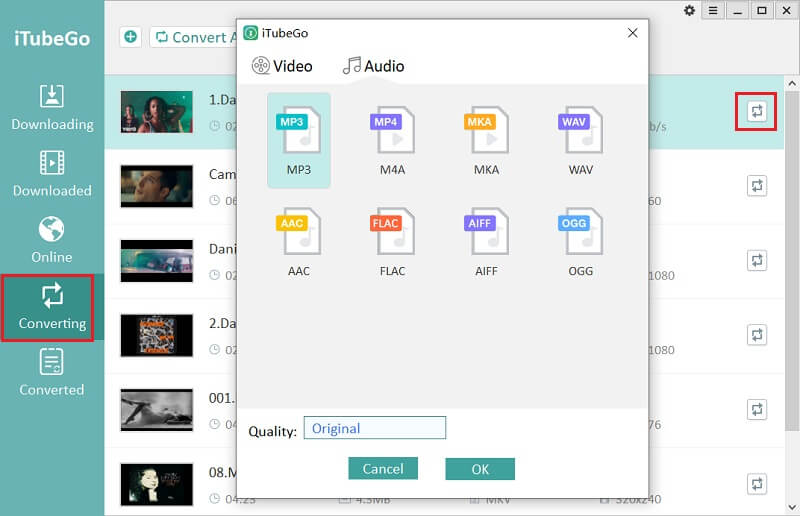This screenshot has height=516, width=800.
Task: Open settings gear in title bar
Action: point(689,10)
